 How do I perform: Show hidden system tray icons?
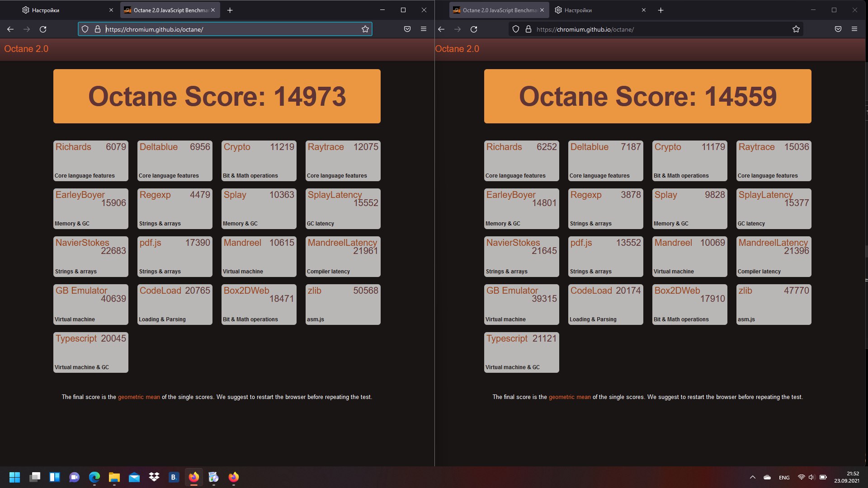[753, 477]
